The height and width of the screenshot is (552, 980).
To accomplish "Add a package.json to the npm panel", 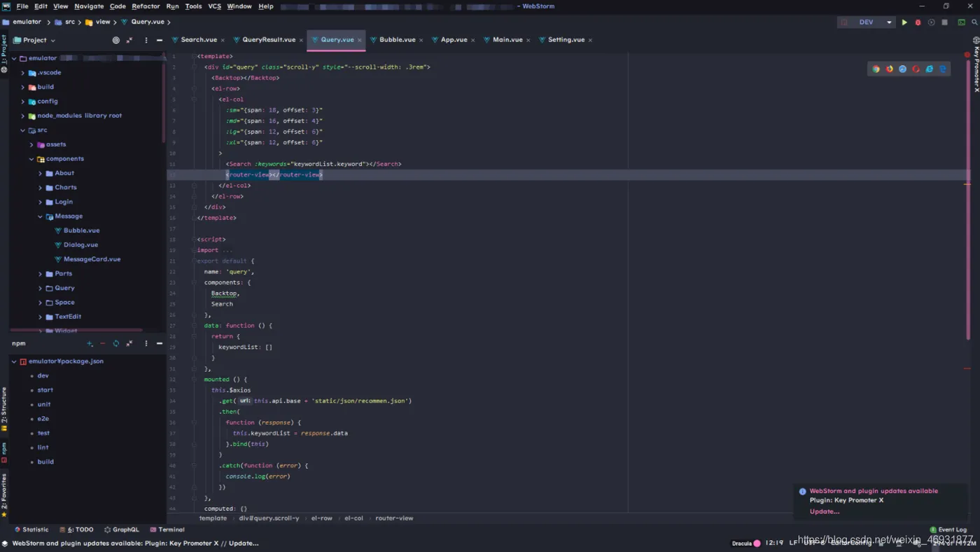I will click(90, 343).
